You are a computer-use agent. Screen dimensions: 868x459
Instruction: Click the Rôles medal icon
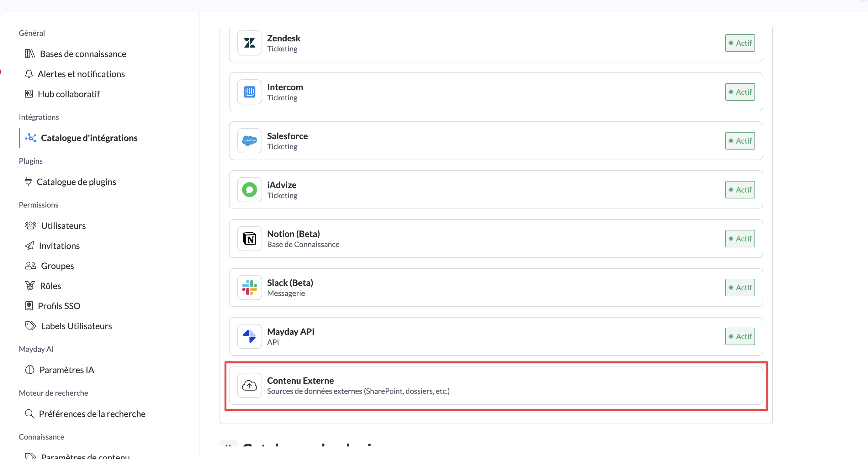pos(30,286)
